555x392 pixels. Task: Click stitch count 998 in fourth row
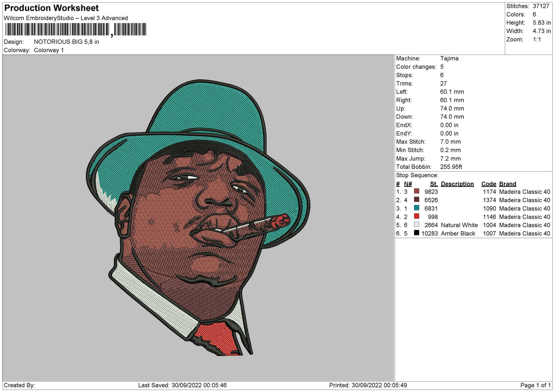(432, 217)
